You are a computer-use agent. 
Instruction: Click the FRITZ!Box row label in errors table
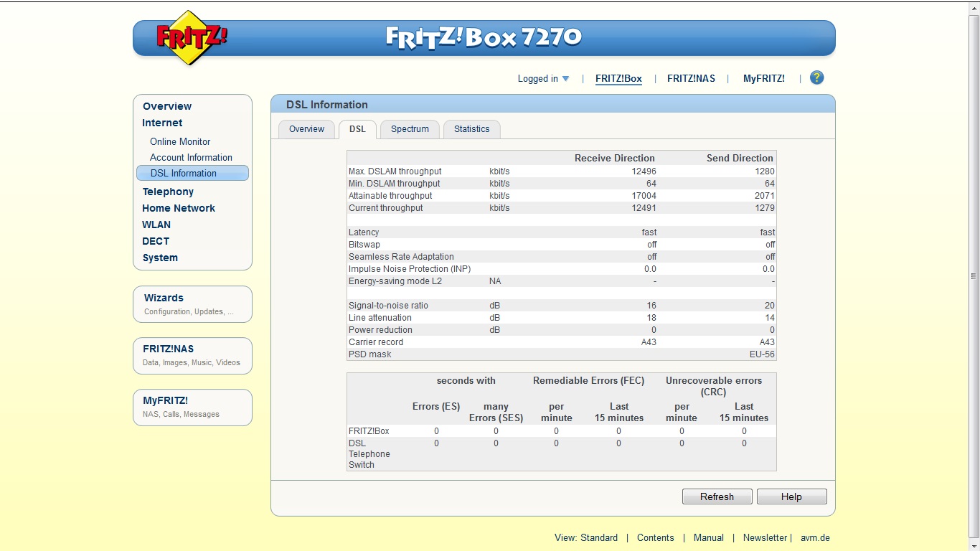(369, 431)
